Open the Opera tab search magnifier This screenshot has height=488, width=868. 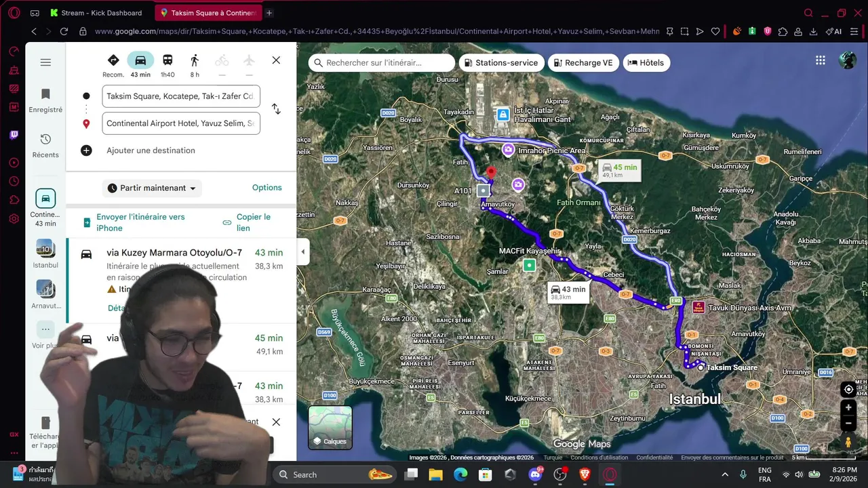[808, 13]
